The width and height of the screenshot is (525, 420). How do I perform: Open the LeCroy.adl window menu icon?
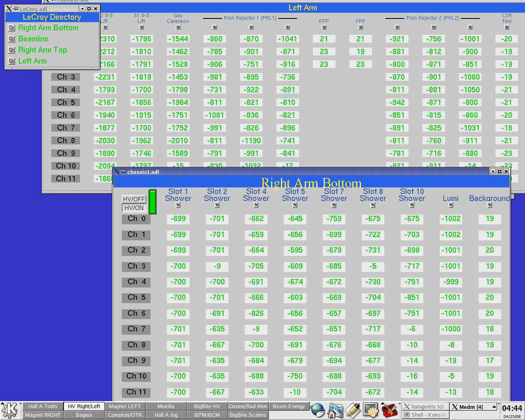tap(9, 9)
